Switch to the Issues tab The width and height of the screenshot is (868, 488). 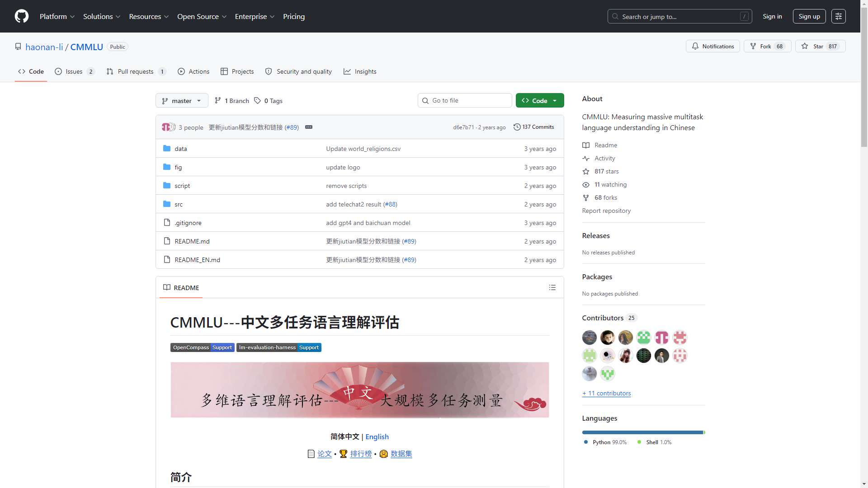[x=75, y=71]
